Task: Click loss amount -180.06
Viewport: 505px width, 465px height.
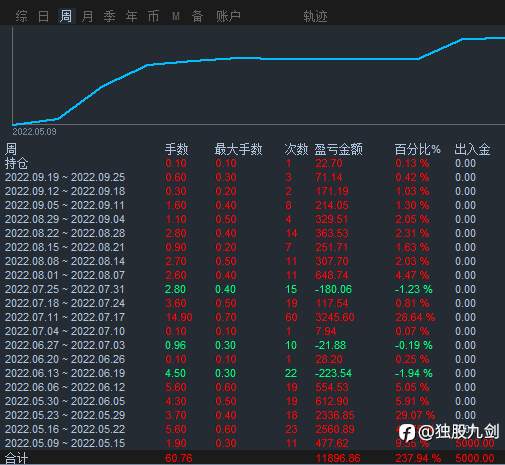Action: (x=333, y=289)
